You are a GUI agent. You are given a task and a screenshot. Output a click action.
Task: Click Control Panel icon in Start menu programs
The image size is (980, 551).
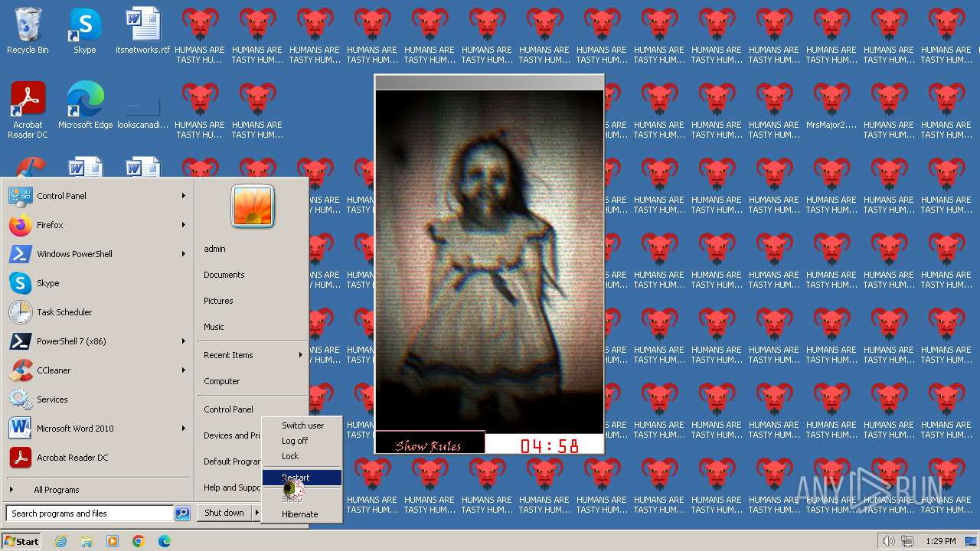point(20,196)
